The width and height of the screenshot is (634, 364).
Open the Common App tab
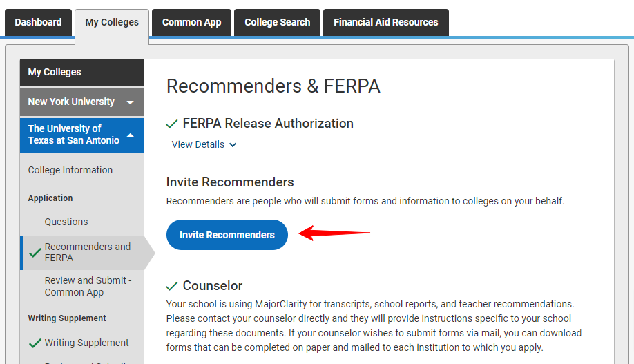tap(191, 22)
